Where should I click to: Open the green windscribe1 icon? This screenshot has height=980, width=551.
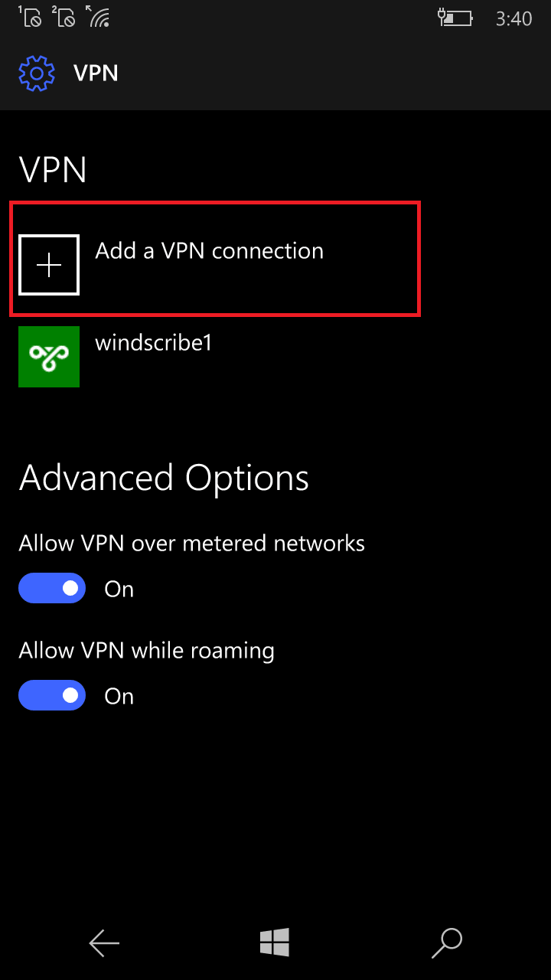tap(49, 357)
